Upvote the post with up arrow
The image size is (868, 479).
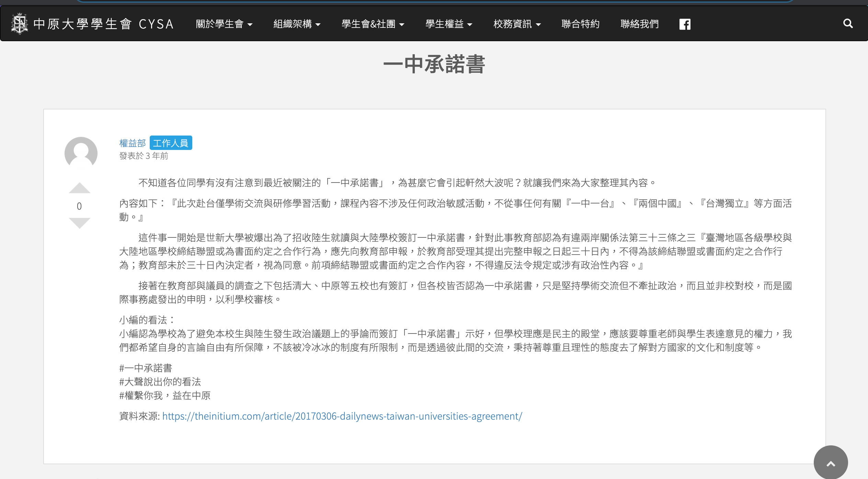79,188
